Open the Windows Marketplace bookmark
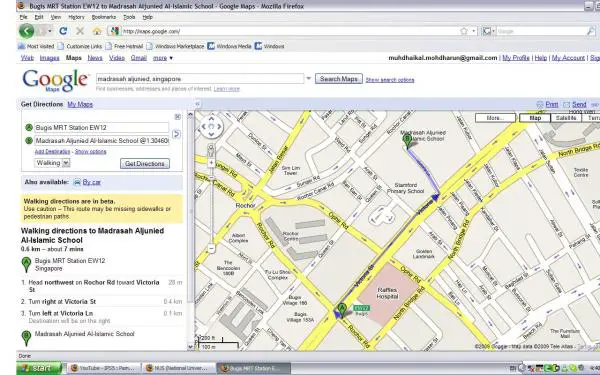600x375 pixels. [x=175, y=46]
